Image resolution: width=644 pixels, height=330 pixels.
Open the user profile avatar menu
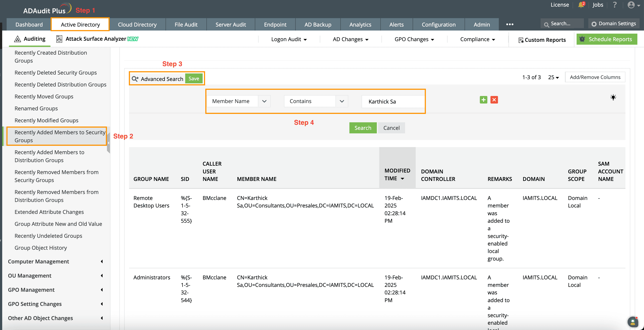[x=631, y=5]
